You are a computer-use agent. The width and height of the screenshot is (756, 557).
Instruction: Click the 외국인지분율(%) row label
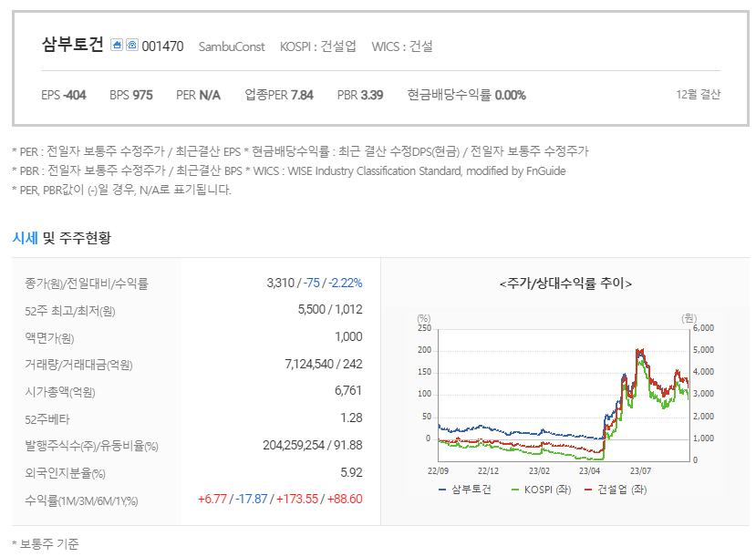click(x=65, y=474)
